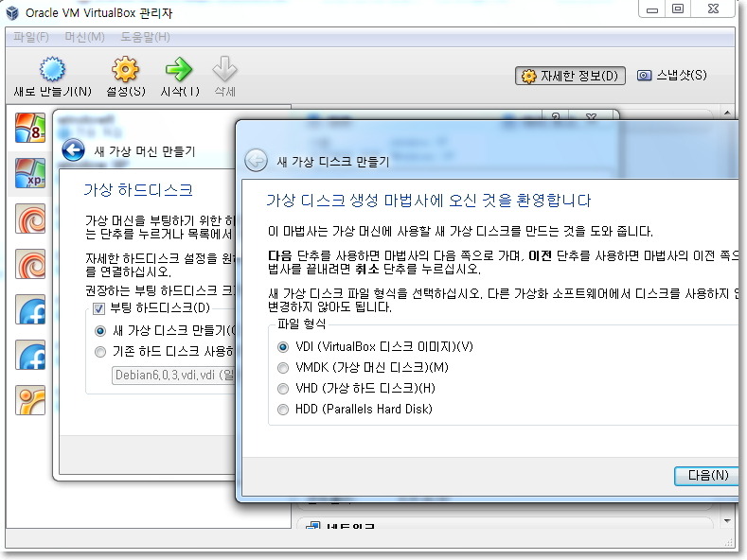This screenshot has height=560, width=747.
Task: Click the grayed Delete (삭제) arrow icon
Action: pos(224,69)
